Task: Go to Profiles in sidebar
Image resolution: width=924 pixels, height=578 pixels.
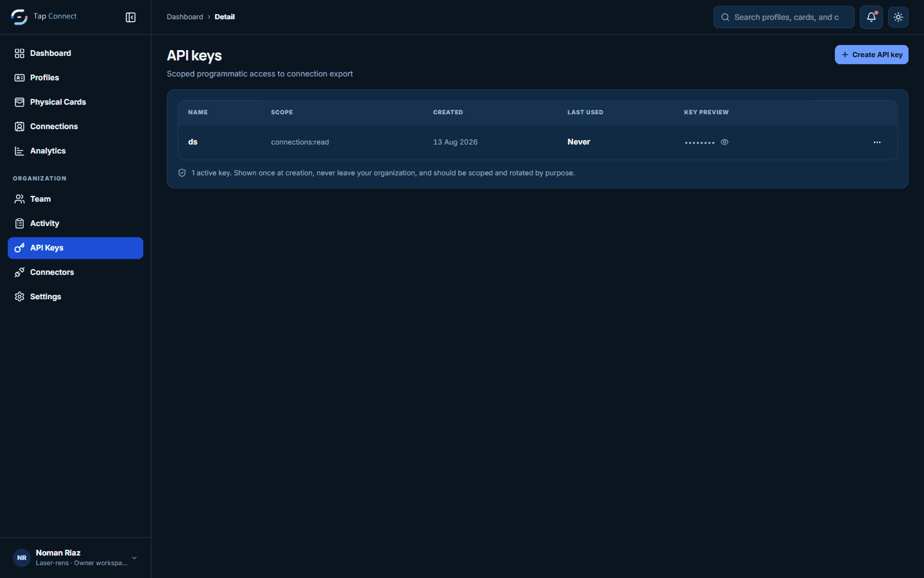Action: pyautogui.click(x=75, y=78)
